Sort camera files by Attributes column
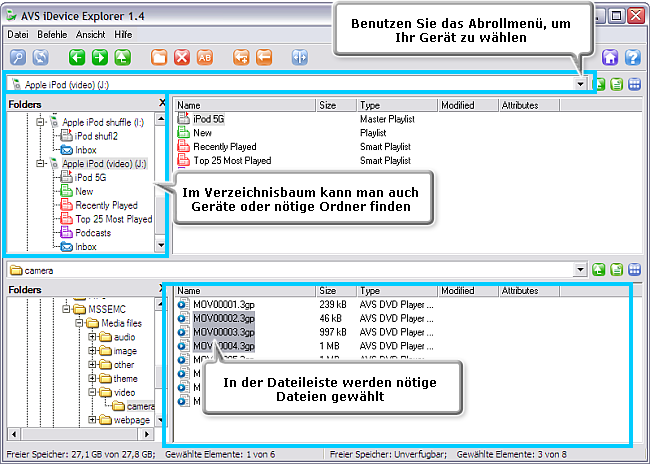This screenshot has height=464, width=650. coord(529,291)
